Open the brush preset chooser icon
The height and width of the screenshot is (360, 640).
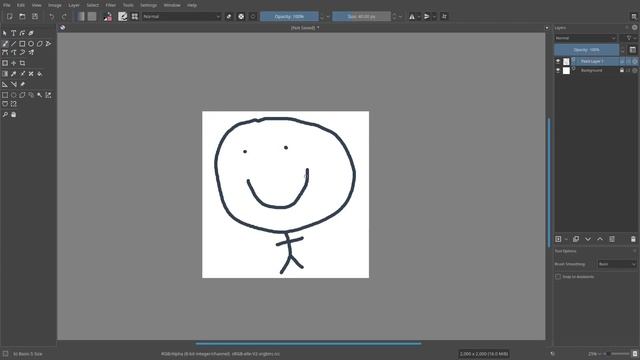point(135,16)
